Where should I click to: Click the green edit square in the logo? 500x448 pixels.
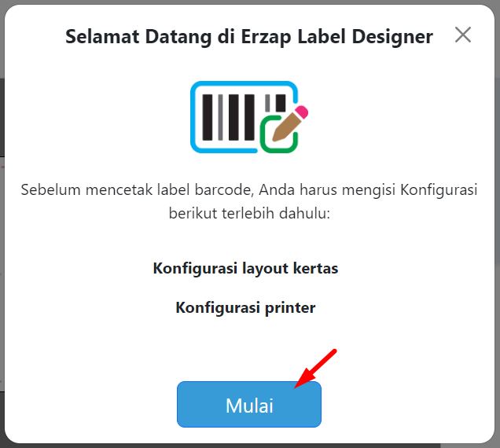(278, 135)
